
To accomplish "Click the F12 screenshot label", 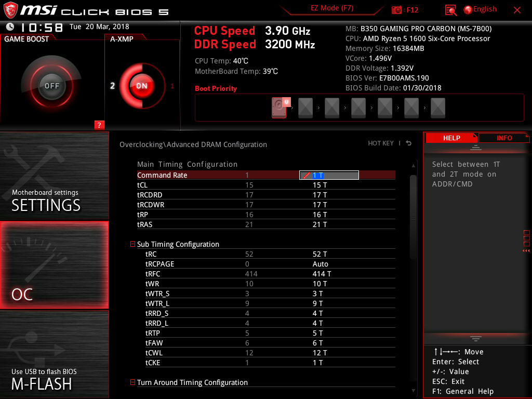I will (x=412, y=10).
